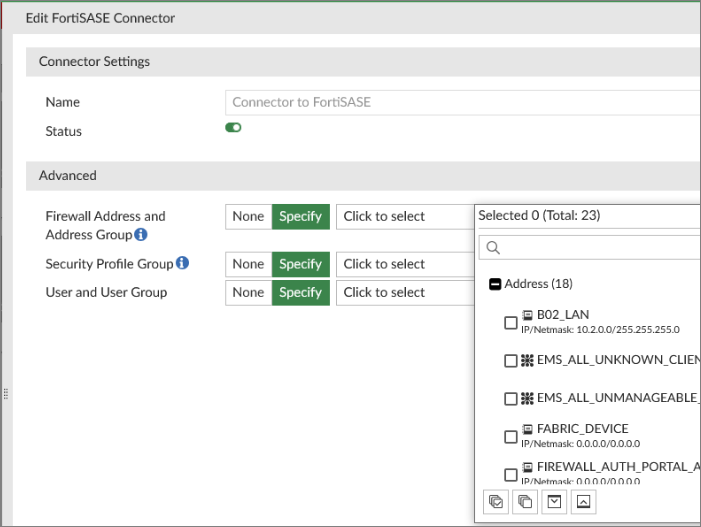Open User and User Group 'Click to select' field
Image resolution: width=701 pixels, height=527 pixels.
point(405,293)
